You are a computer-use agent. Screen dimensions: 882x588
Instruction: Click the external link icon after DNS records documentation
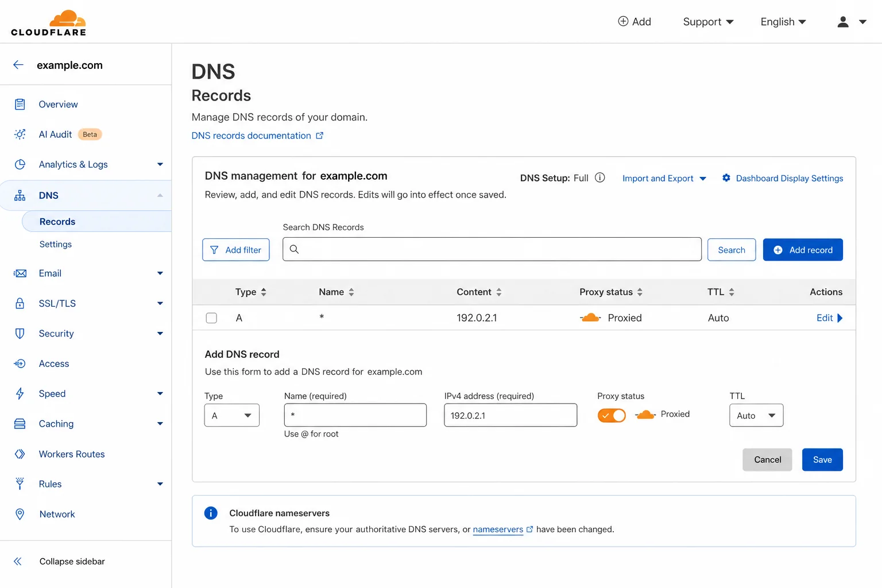[320, 136]
